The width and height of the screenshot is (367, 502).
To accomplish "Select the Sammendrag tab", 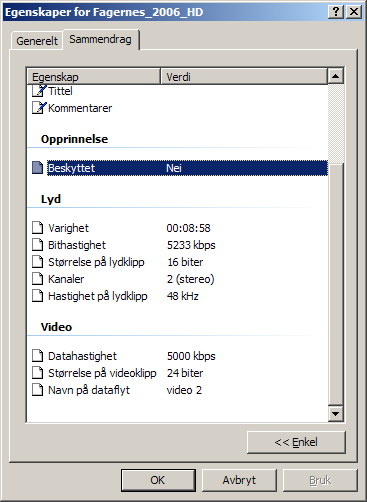I will tap(100, 39).
